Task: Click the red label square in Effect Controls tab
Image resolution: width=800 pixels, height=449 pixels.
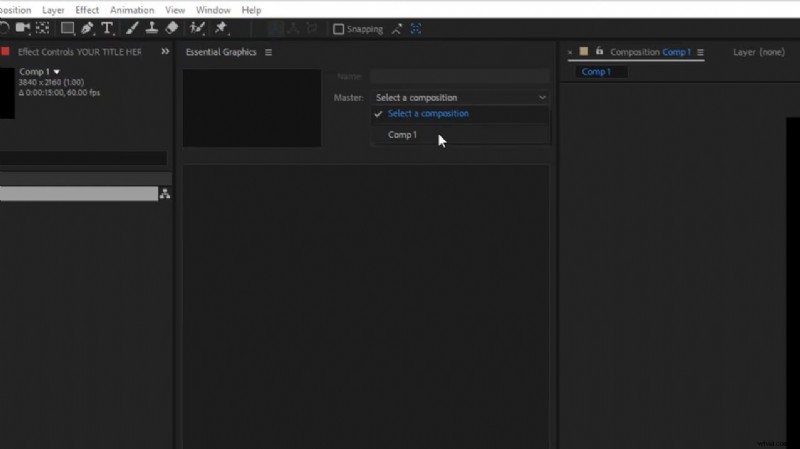Action: 5,51
